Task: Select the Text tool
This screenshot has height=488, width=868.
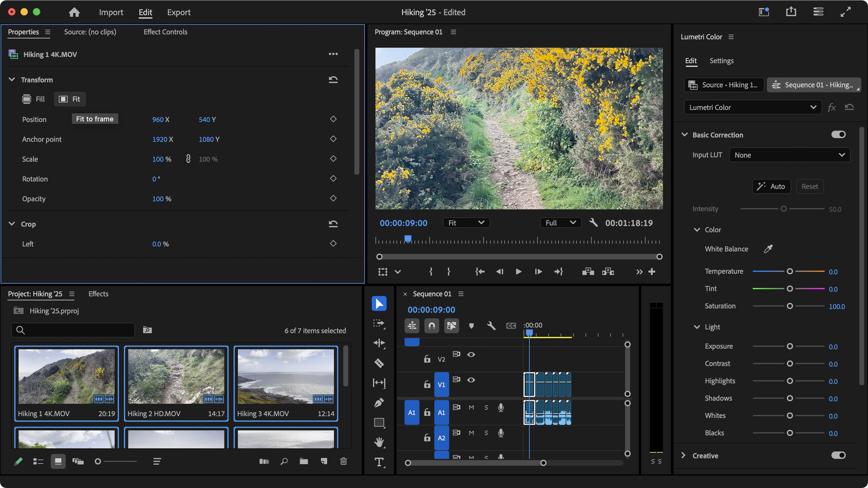Action: (378, 463)
